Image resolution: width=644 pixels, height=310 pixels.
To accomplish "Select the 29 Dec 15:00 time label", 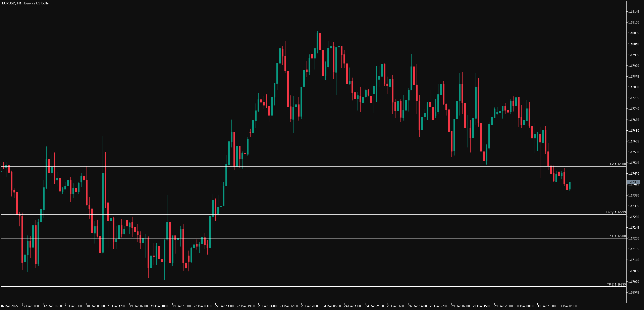I will (x=482, y=306).
